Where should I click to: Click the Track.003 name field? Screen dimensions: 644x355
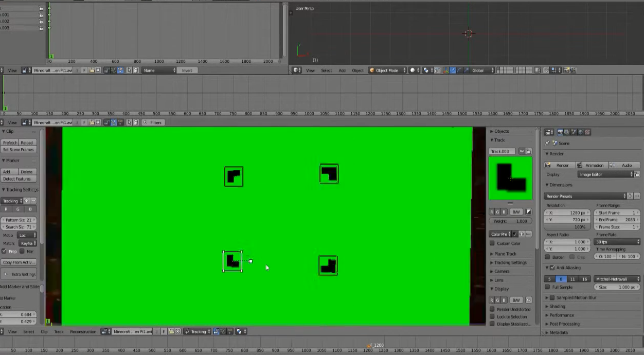(x=503, y=151)
